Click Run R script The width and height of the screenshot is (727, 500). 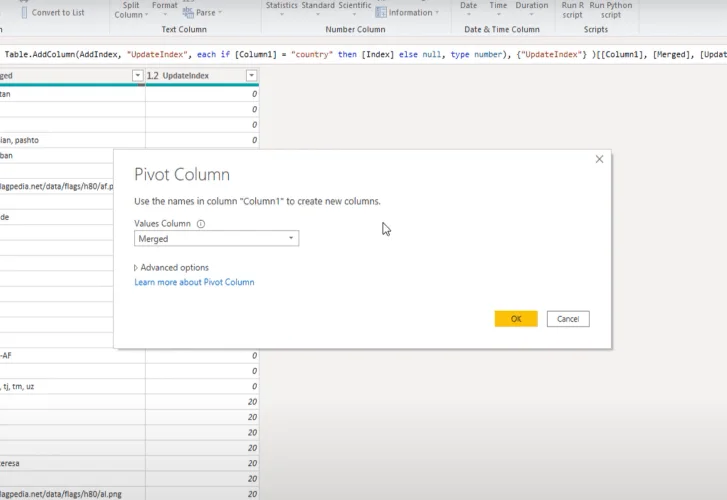(573, 10)
